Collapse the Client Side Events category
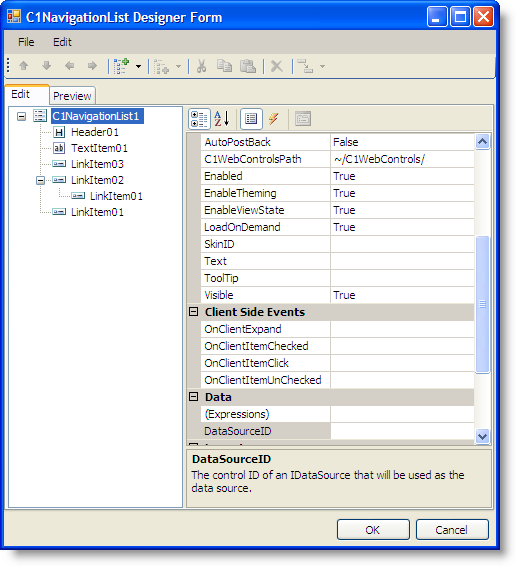 click(194, 312)
